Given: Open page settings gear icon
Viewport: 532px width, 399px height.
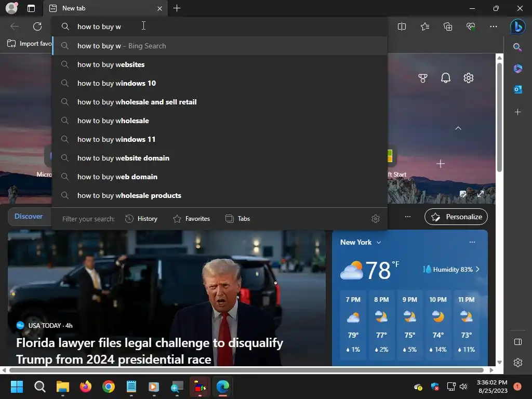Looking at the screenshot, I should [469, 78].
